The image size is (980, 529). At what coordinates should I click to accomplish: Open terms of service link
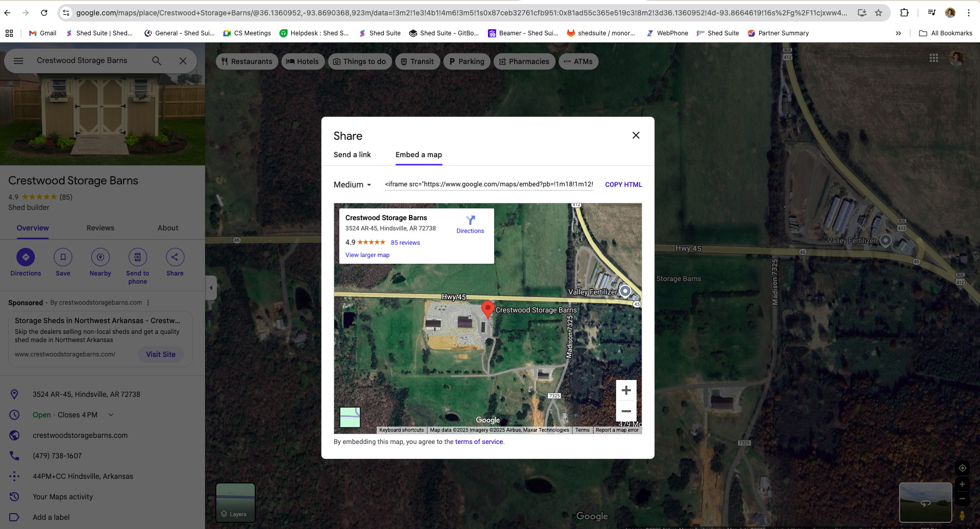[479, 442]
